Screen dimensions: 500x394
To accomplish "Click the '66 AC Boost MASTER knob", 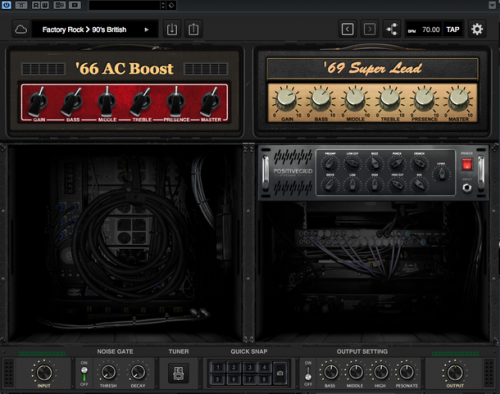I will point(211,101).
